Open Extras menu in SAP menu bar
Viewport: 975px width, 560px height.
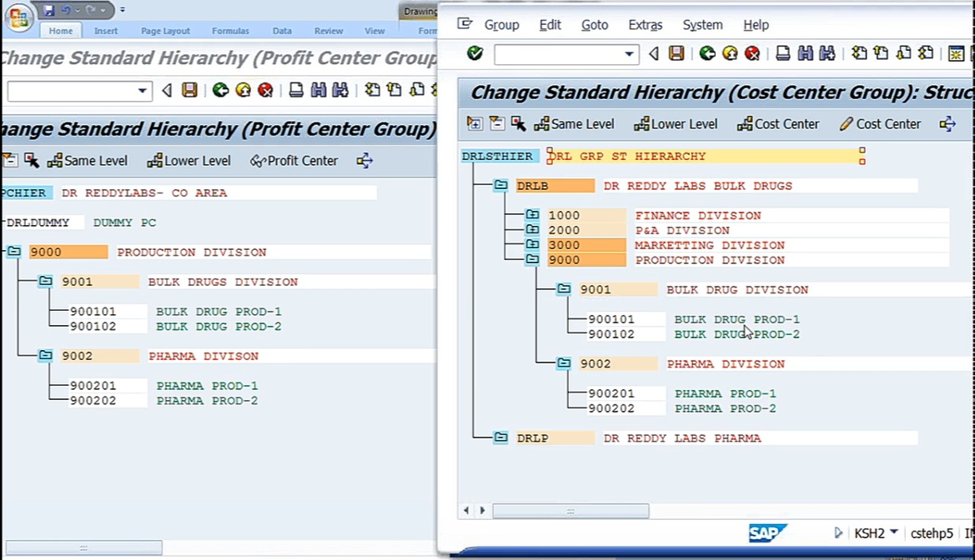click(x=646, y=25)
